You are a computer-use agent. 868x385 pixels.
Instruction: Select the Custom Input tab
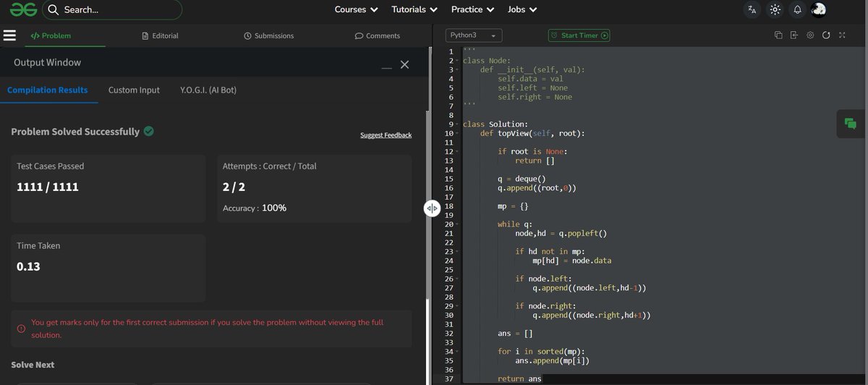pyautogui.click(x=134, y=90)
